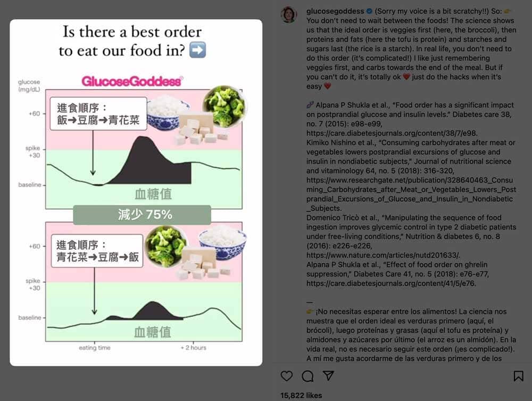This screenshot has width=532, height=401.
Task: Share the post with paper plane icon
Action: coord(328,375)
